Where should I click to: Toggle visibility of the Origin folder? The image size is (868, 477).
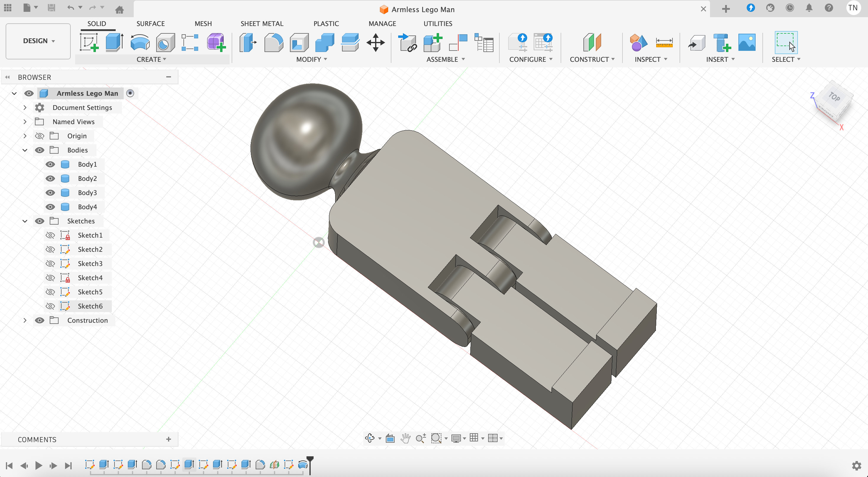click(39, 136)
